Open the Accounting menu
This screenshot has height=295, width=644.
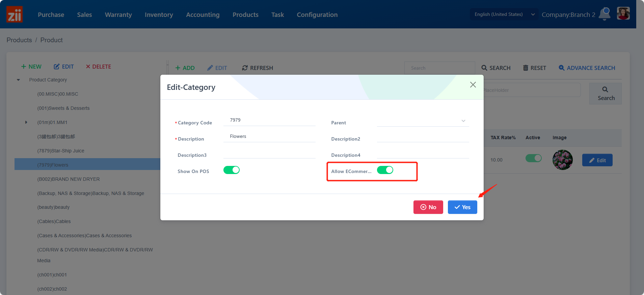[203, 15]
